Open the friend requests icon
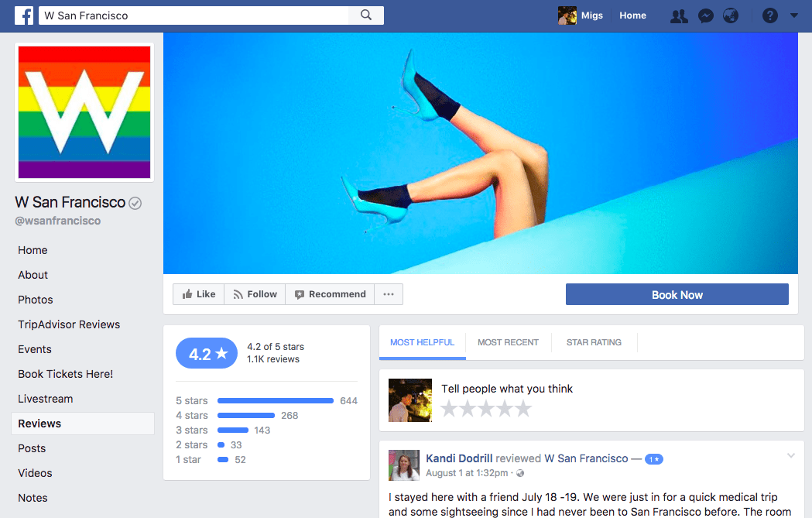The image size is (812, 518). tap(679, 16)
